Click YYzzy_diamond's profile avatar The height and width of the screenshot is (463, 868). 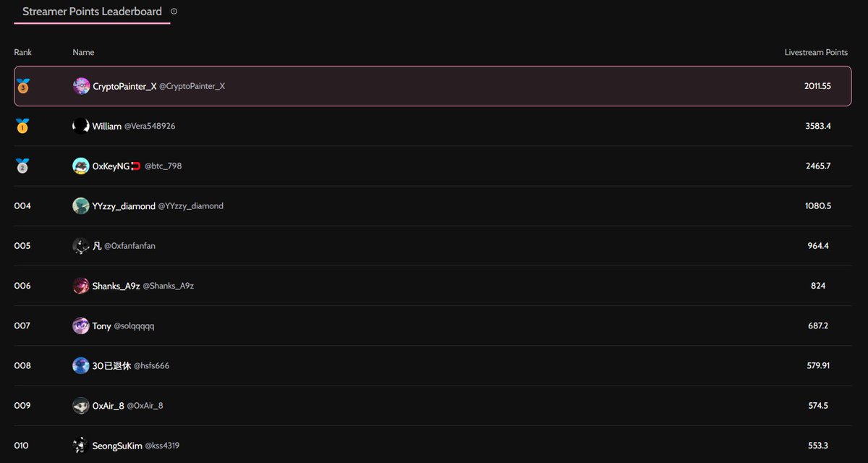pos(81,206)
